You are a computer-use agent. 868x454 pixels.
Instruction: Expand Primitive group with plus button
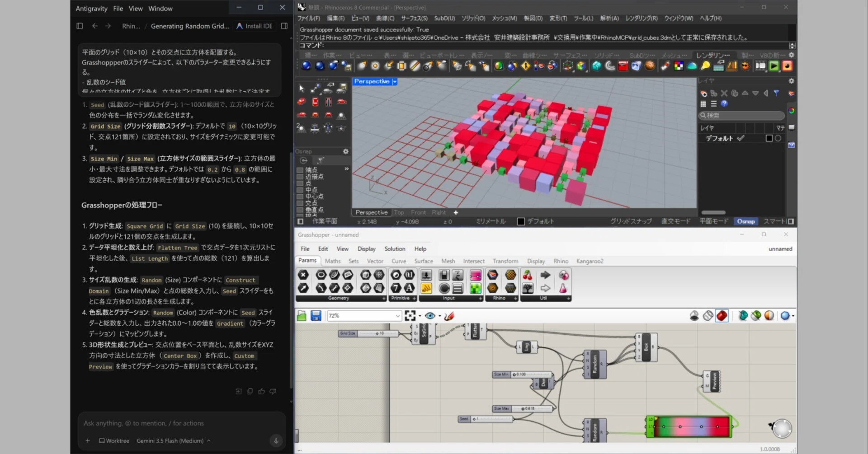click(x=414, y=299)
